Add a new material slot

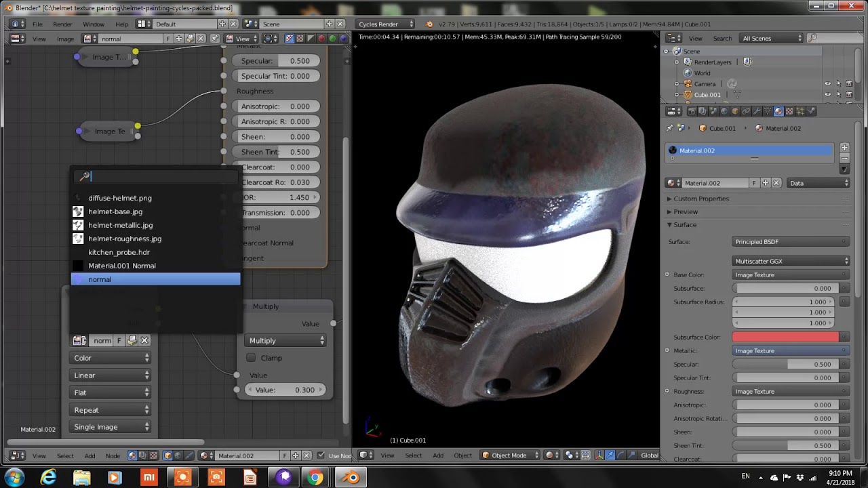click(x=844, y=147)
